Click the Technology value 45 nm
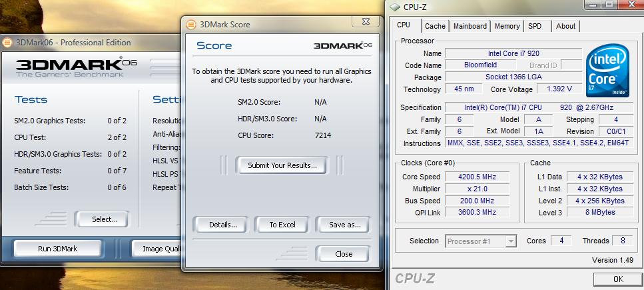644x290 pixels. point(464,89)
